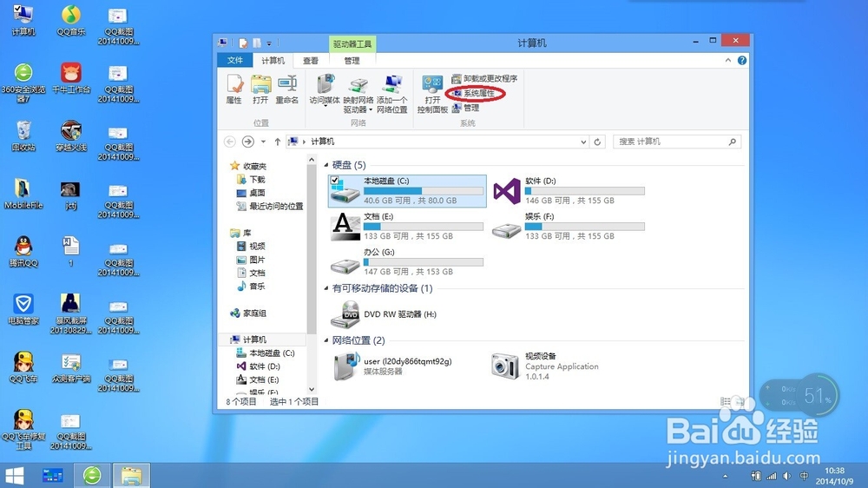This screenshot has height=488, width=868.
Task: Click the 重命名 ribbon icon
Action: click(x=286, y=89)
